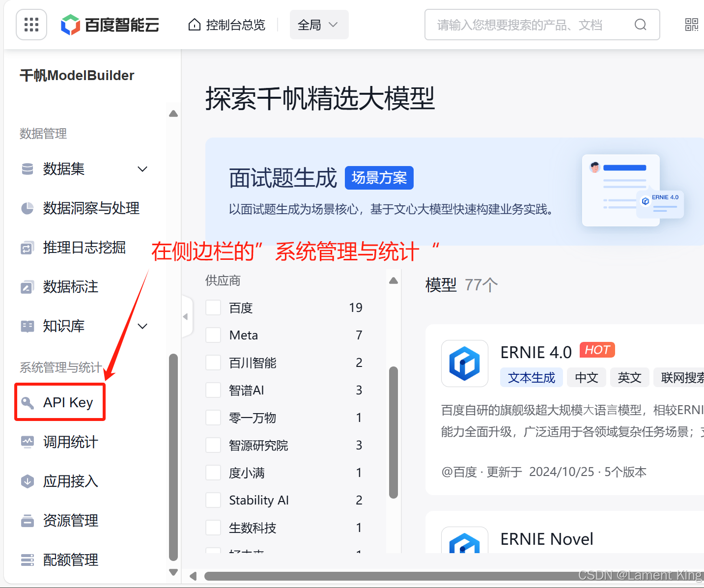Screen dimensions: 704x588
Task: Check the Meta supplier checkbox
Action: click(x=213, y=335)
